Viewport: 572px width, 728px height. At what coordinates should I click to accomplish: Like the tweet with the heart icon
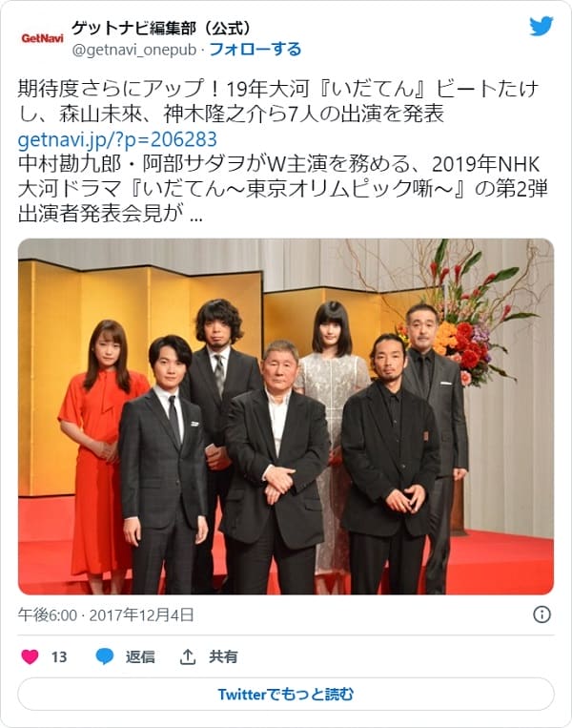[x=31, y=656]
